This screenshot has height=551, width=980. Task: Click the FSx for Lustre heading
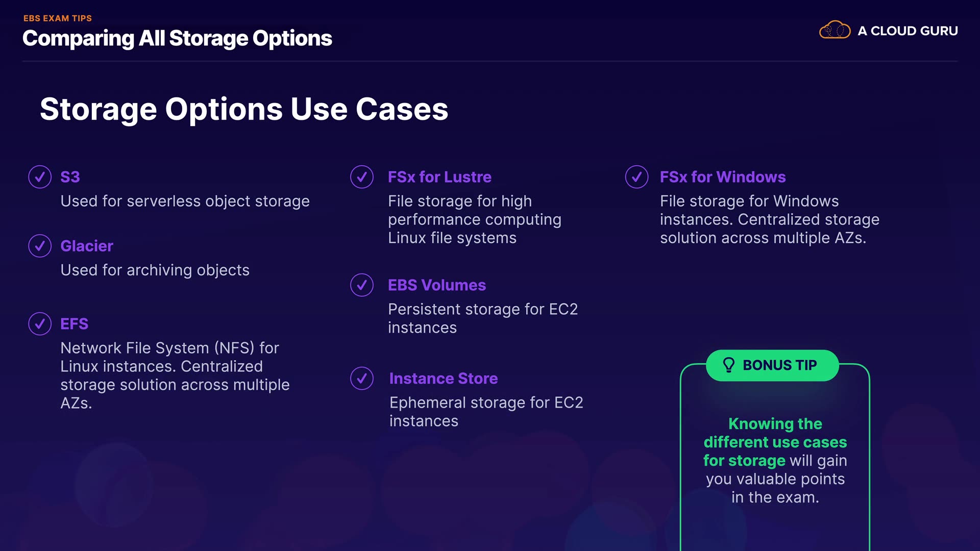coord(439,177)
